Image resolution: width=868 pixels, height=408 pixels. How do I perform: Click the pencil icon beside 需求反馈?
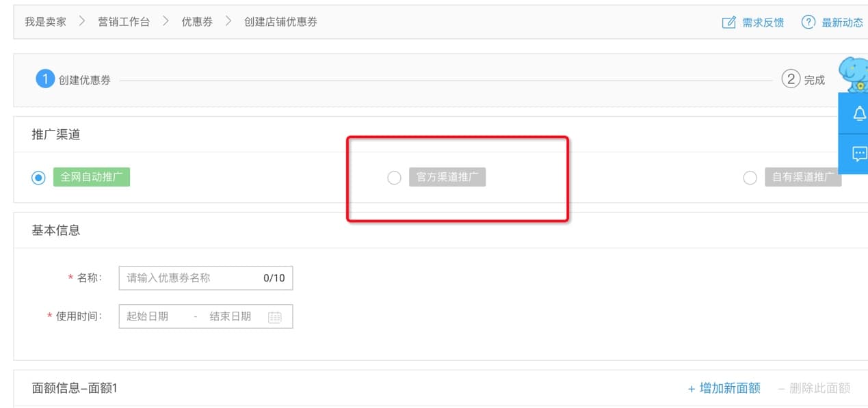tap(728, 23)
